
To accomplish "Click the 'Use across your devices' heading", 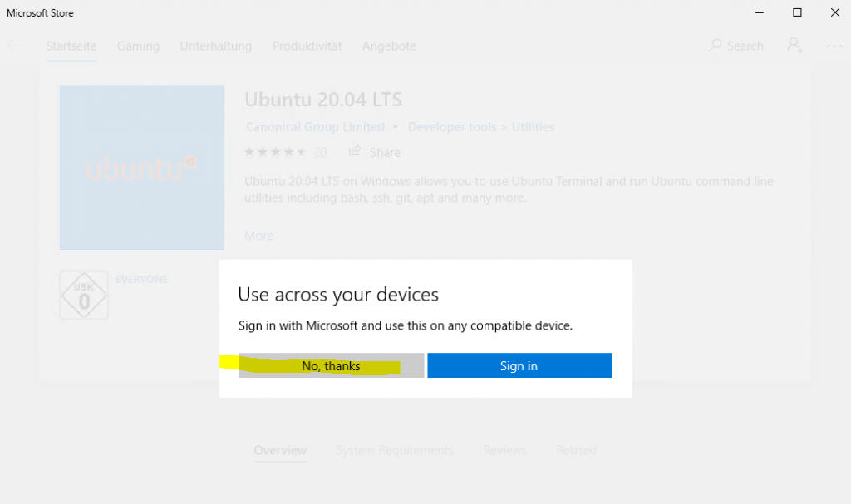I will click(338, 295).
